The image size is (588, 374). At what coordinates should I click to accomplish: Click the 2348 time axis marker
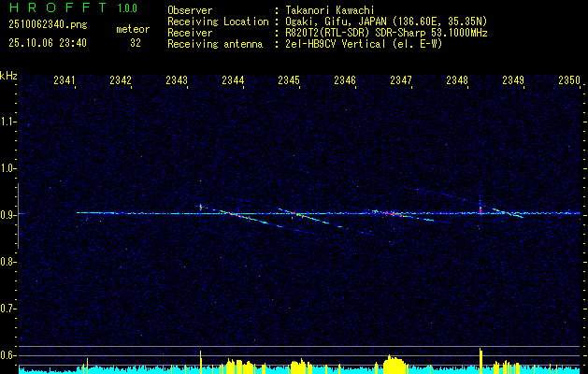(x=457, y=79)
